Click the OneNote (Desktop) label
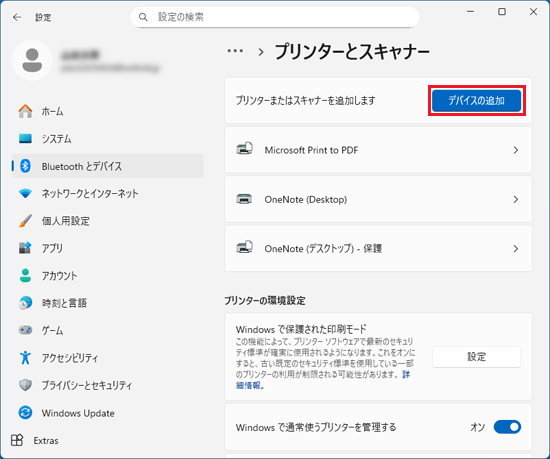This screenshot has width=550, height=459. pyautogui.click(x=306, y=200)
